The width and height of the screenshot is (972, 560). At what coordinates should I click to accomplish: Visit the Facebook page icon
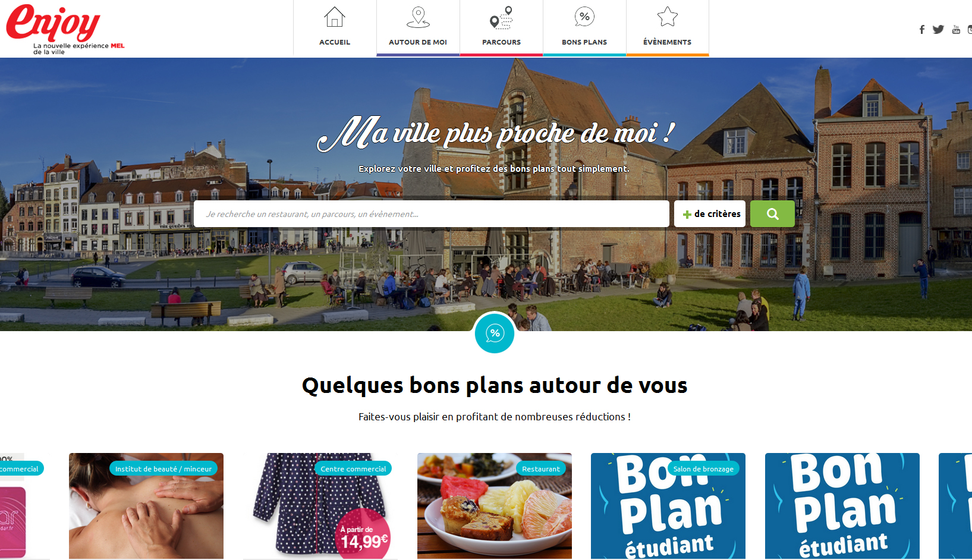pos(921,30)
